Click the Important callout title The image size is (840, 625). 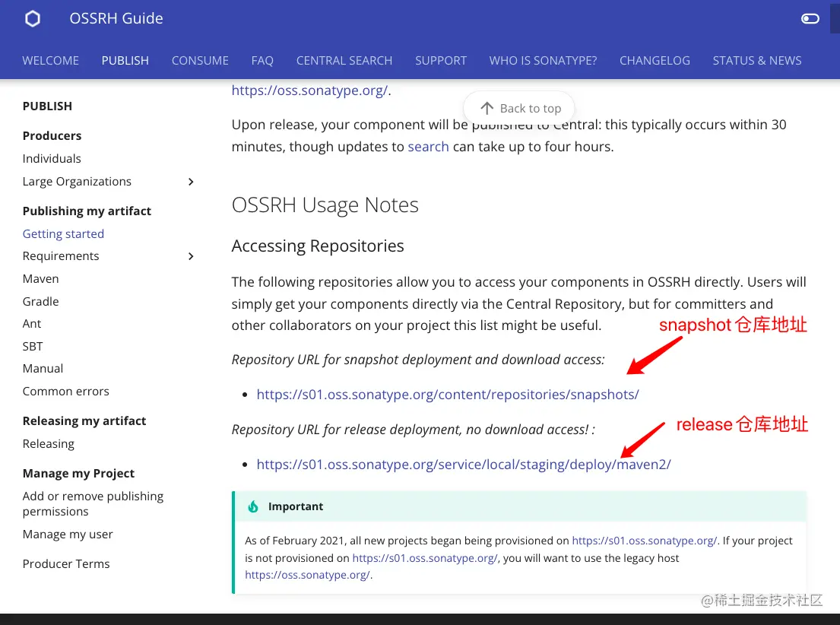296,506
